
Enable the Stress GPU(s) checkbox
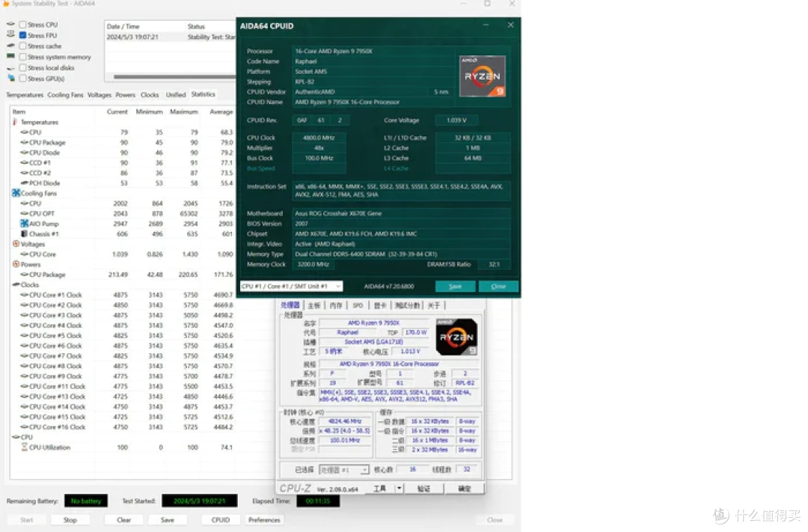22,79
